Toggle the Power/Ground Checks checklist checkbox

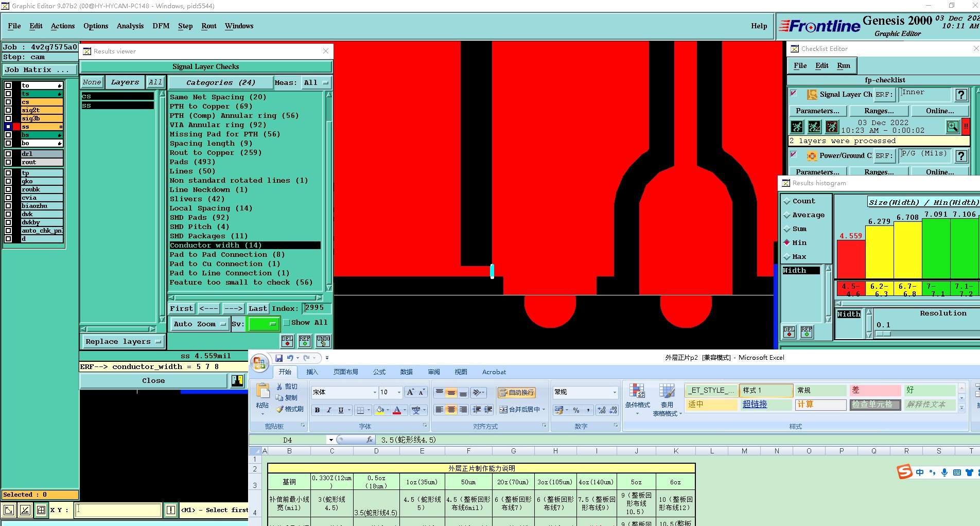point(794,154)
